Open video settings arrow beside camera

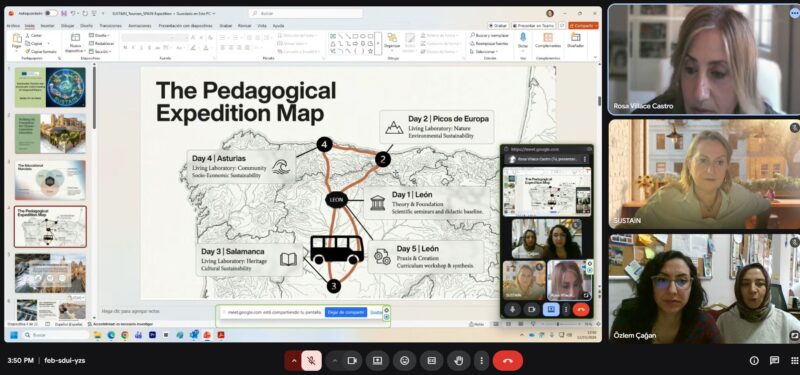pyautogui.click(x=335, y=360)
